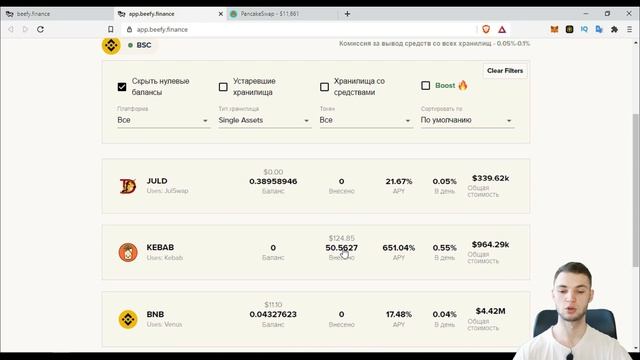Viewport: 640px width, 360px height.
Task: Reload the page
Action: coord(40,29)
